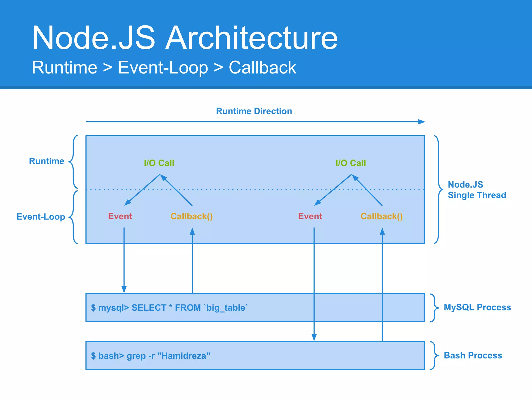Click the "Runtime Direction" label
532x399 pixels.
[x=254, y=111]
